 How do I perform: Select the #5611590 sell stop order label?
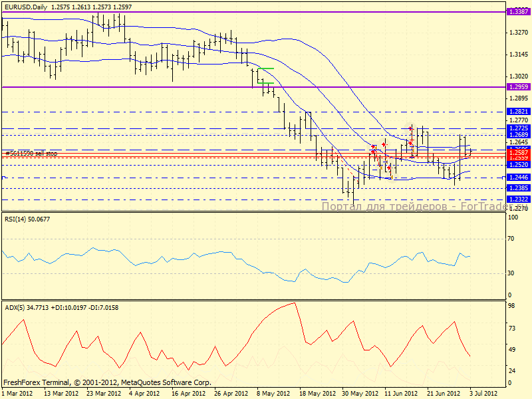tap(31, 153)
